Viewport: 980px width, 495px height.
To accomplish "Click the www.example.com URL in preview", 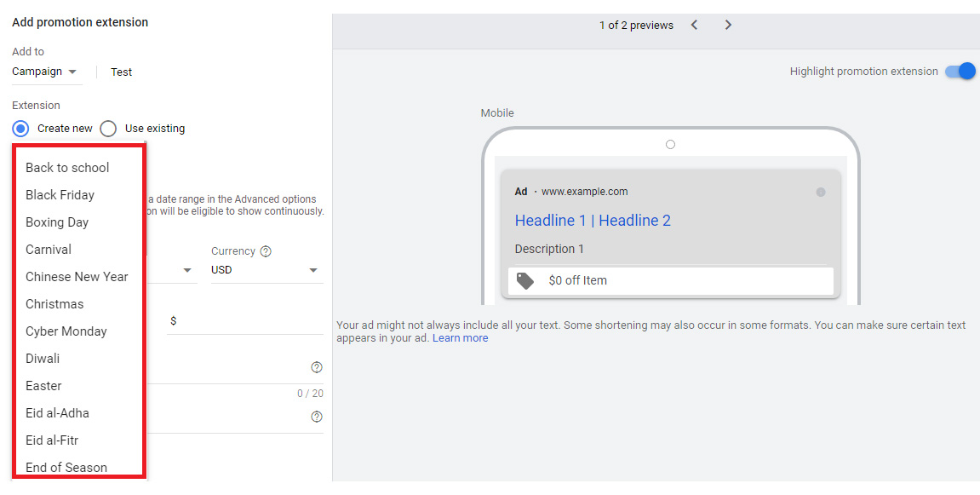I will 584,192.
